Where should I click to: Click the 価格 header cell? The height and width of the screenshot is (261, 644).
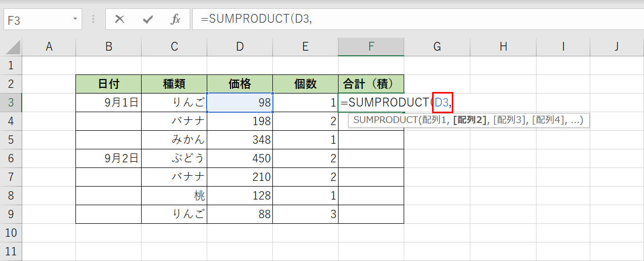click(240, 84)
